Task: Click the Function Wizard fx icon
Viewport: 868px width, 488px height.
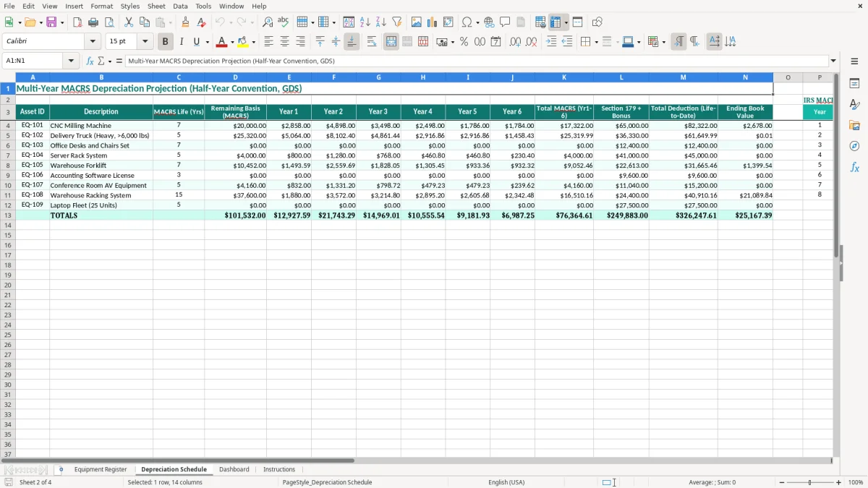Action: pyautogui.click(x=90, y=61)
